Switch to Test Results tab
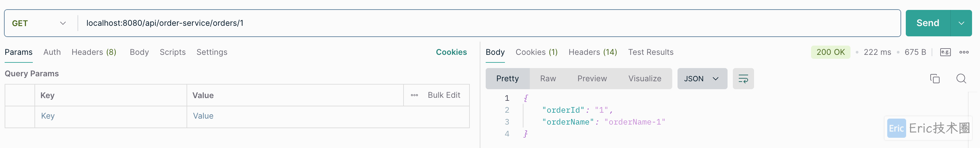Image resolution: width=980 pixels, height=148 pixels. pyautogui.click(x=651, y=53)
